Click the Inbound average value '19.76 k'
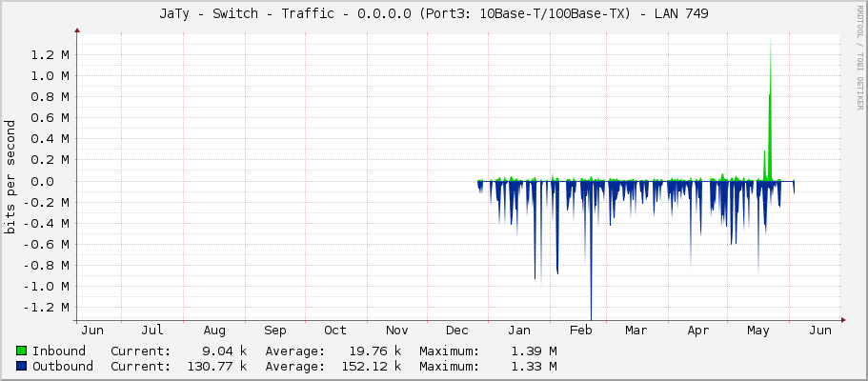The image size is (868, 381). 375,351
